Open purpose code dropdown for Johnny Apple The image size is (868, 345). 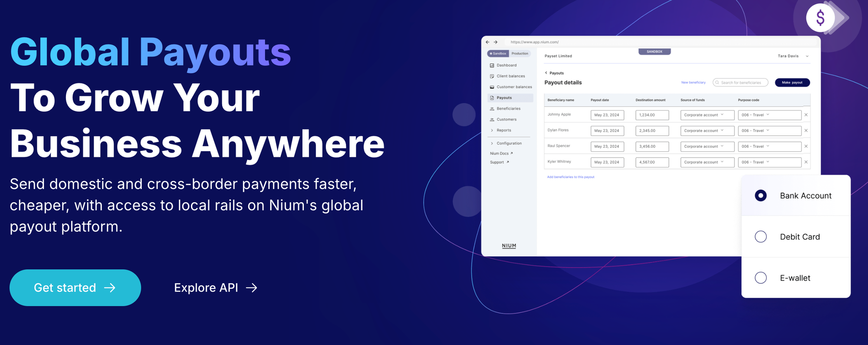coord(769,115)
